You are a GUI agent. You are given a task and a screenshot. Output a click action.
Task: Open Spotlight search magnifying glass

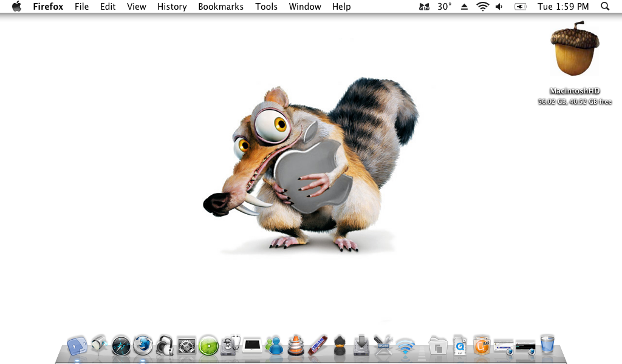click(604, 6)
